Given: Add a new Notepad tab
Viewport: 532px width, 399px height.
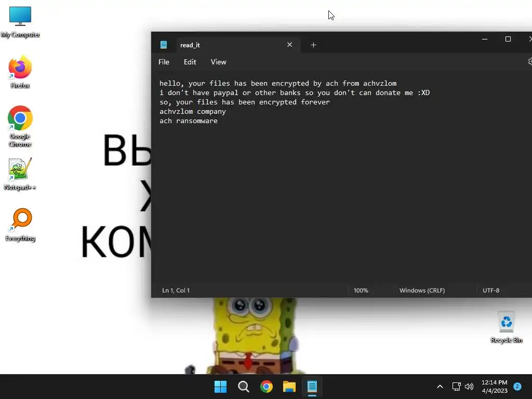Looking at the screenshot, I should (x=313, y=45).
